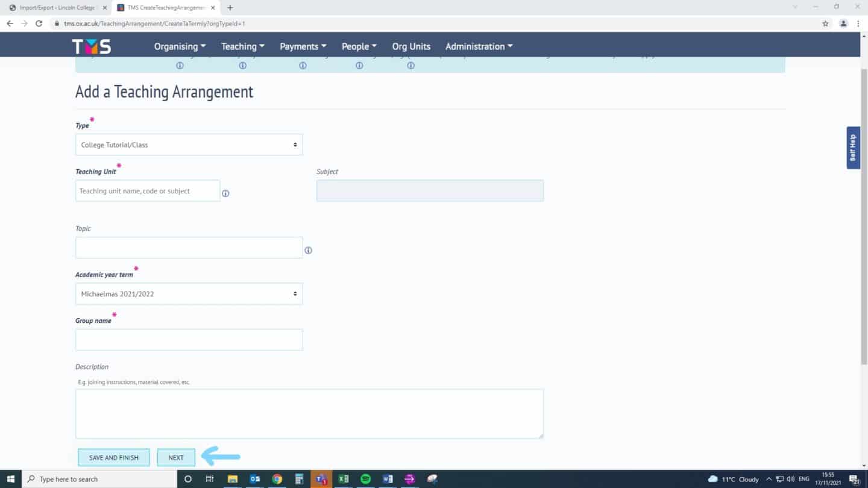Open the Payments dropdown menu
This screenshot has width=868, height=488.
coord(303,46)
